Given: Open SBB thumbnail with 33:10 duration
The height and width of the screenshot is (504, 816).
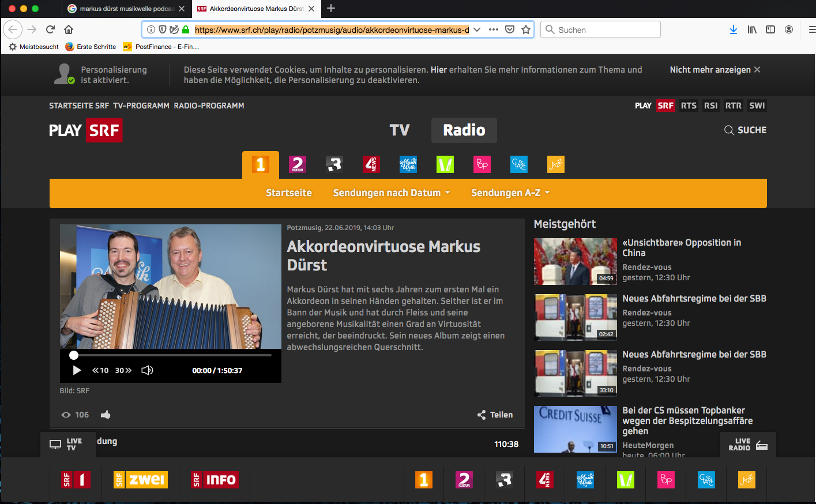Looking at the screenshot, I should (576, 373).
